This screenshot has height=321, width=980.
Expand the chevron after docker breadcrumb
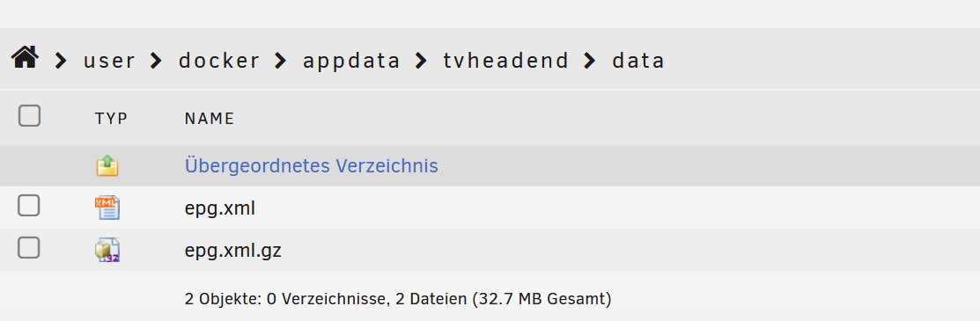click(x=281, y=61)
